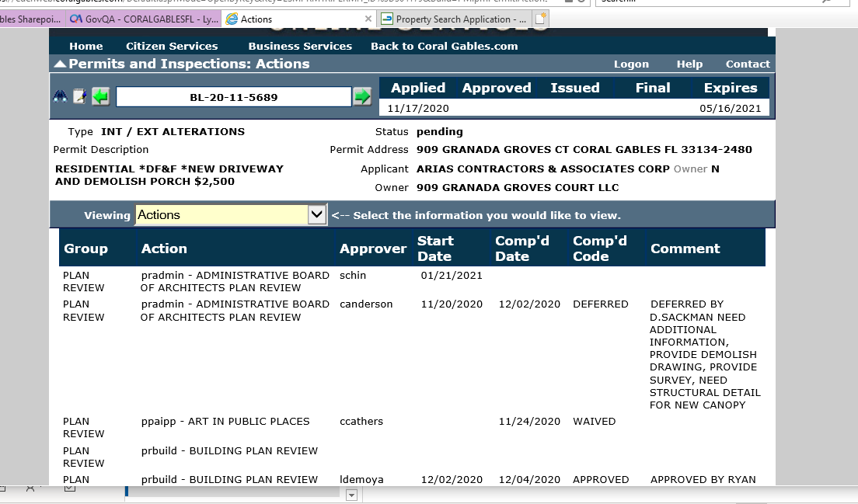Switch to GovQA CORALGABLESFL tab
This screenshot has width=858, height=504.
[143, 19]
